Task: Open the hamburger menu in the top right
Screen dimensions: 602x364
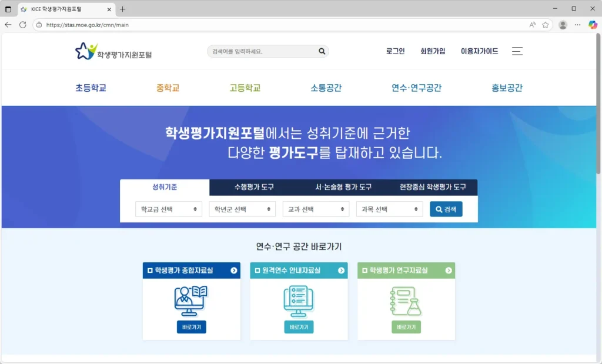Action: pos(517,51)
